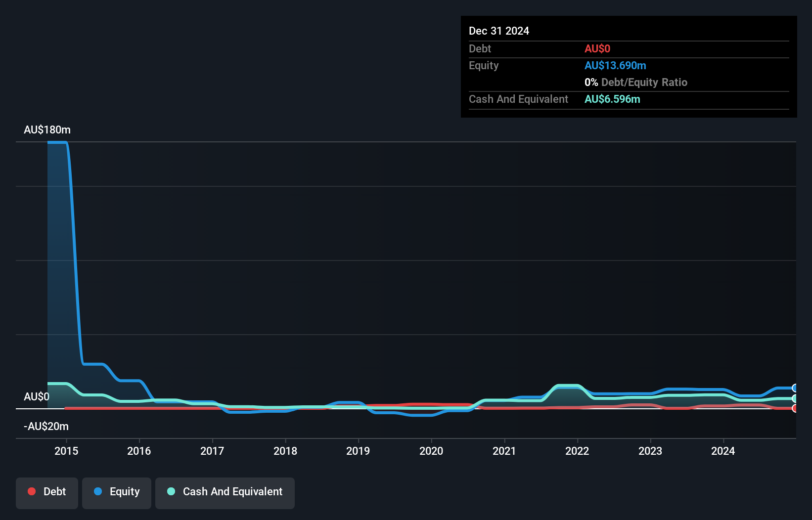Viewport: 812px width, 520px height.
Task: Toggle the Equity series legend button
Action: coord(117,493)
